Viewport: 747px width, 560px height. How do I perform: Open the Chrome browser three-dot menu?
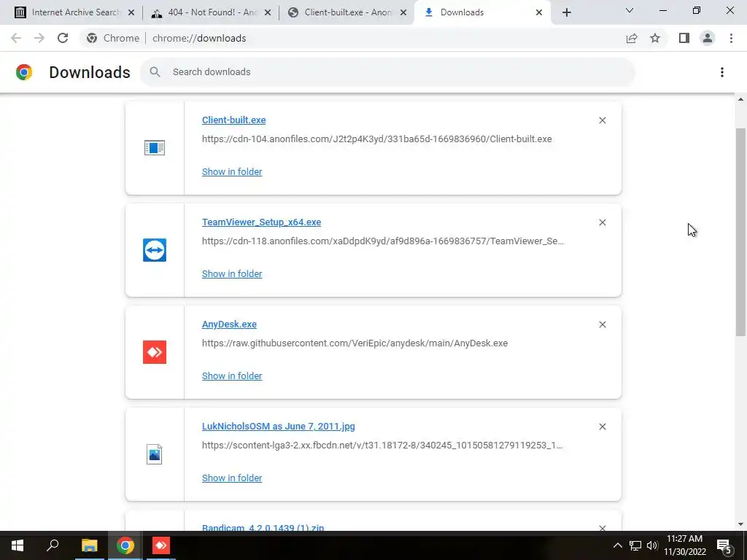click(x=731, y=38)
